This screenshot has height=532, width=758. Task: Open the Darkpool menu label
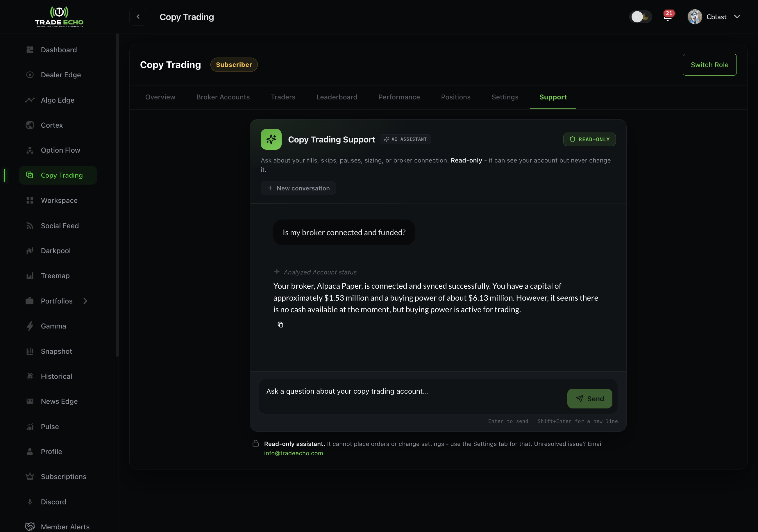point(56,251)
